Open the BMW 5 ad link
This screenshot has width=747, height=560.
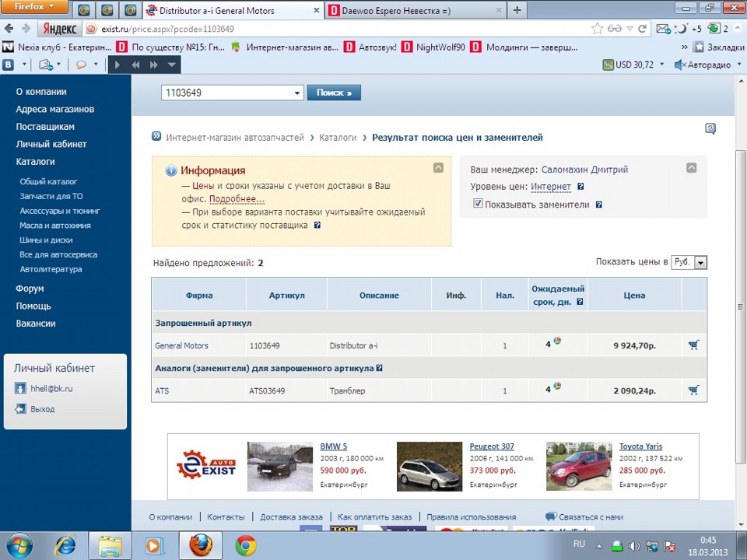point(334,446)
